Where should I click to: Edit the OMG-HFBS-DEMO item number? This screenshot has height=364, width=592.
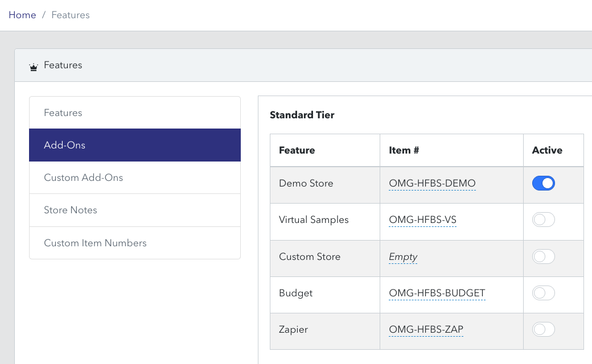click(432, 183)
